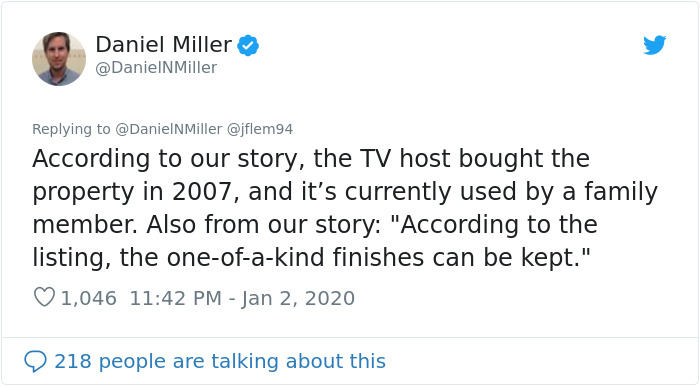Image resolution: width=700 pixels, height=386 pixels.
Task: Open the @jflem94 mention
Action: tap(260, 129)
